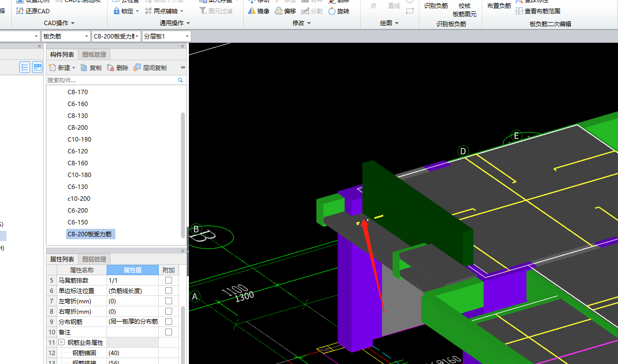The height and width of the screenshot is (364, 618).
Task: Select C6-120 in the component list
Action: pyautogui.click(x=77, y=151)
